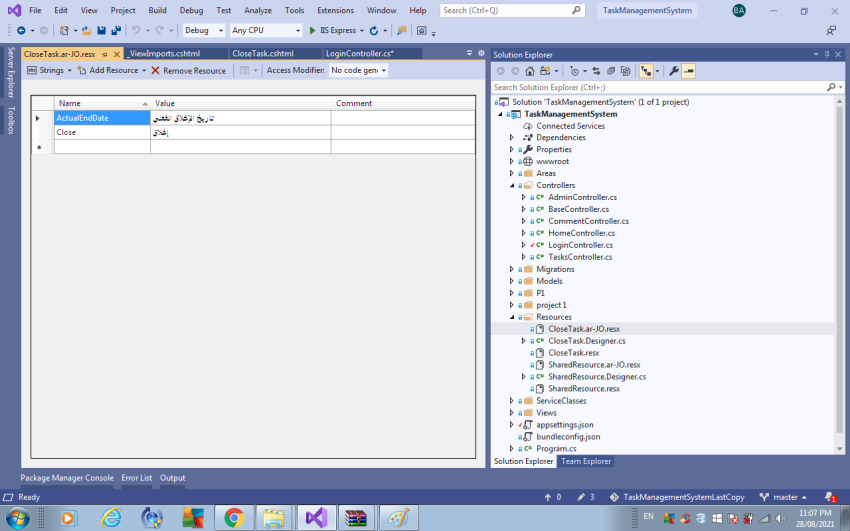This screenshot has height=531, width=850.
Task: Open the Extensions menu
Action: coord(336,10)
